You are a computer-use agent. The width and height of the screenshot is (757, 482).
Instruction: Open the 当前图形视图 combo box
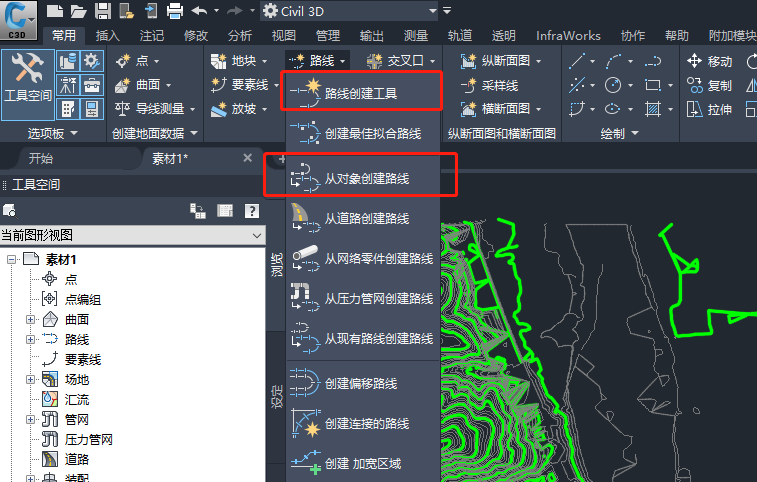tap(132, 235)
